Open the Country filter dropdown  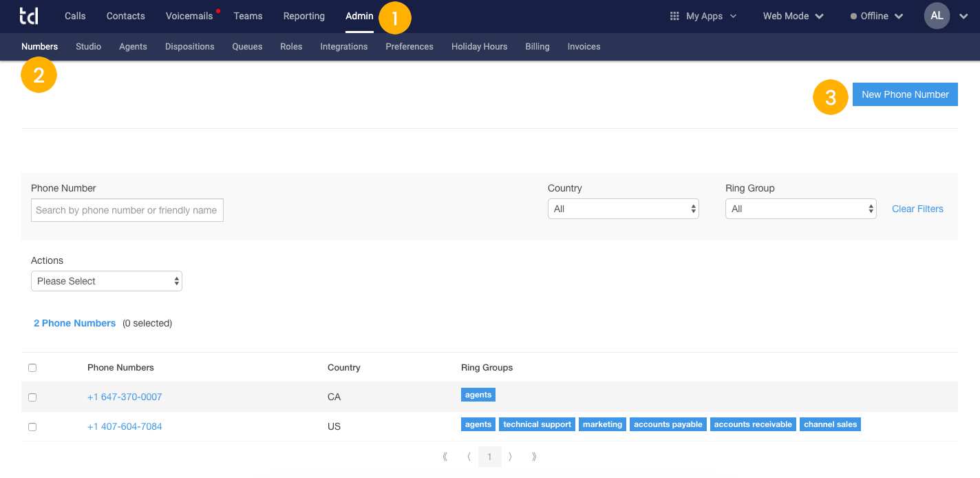[624, 209]
